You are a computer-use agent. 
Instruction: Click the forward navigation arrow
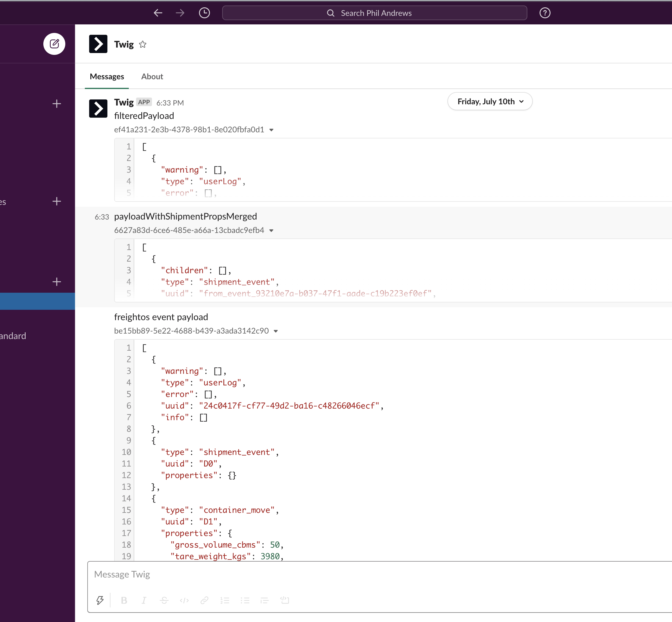coord(180,13)
